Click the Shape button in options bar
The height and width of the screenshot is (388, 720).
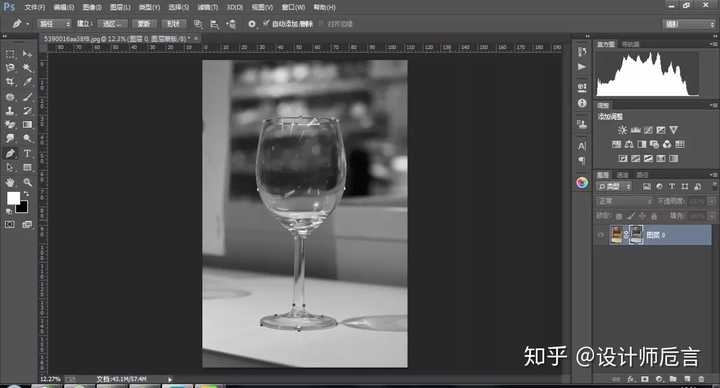174,24
